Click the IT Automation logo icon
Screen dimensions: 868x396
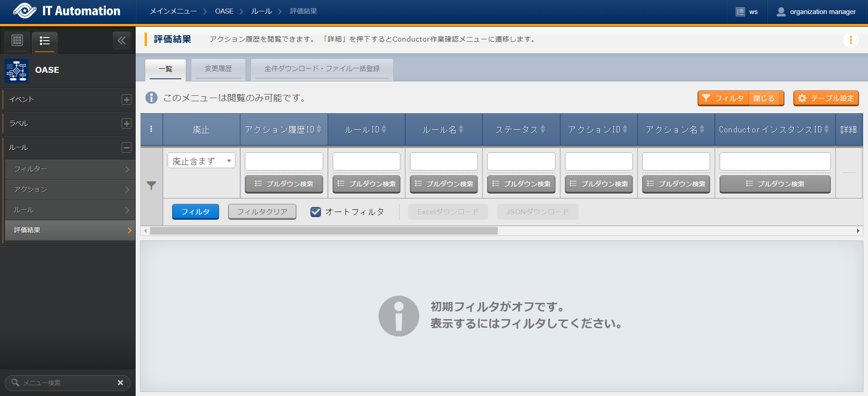[24, 11]
